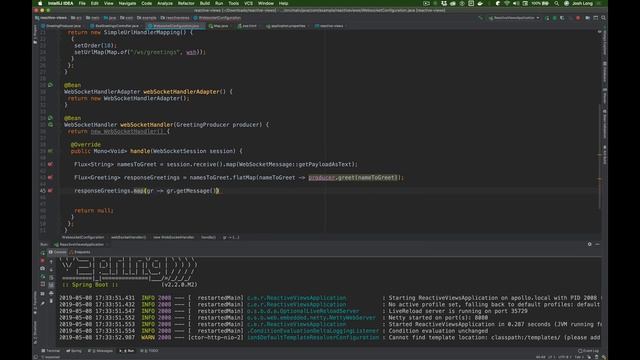Open the Analyze menu
The height and width of the screenshot is (360, 640).
click(165, 3)
